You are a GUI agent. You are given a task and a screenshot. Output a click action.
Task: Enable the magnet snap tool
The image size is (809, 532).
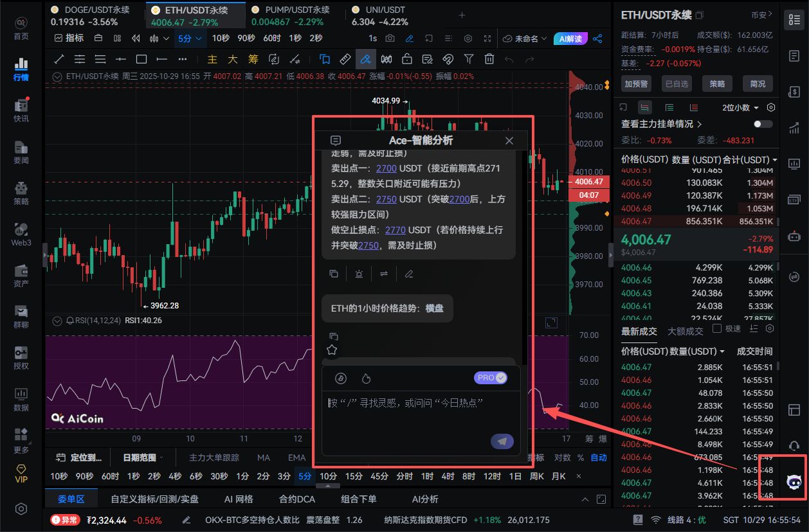[x=448, y=59]
